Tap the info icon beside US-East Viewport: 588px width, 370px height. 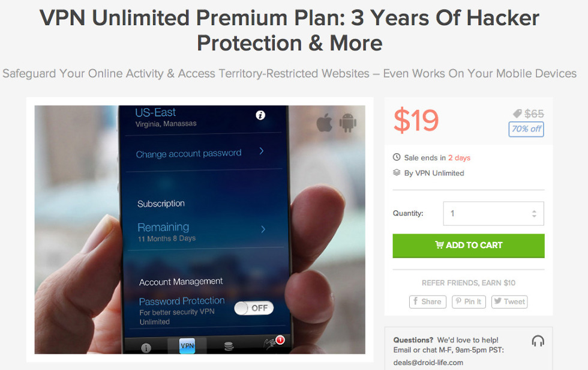[260, 115]
